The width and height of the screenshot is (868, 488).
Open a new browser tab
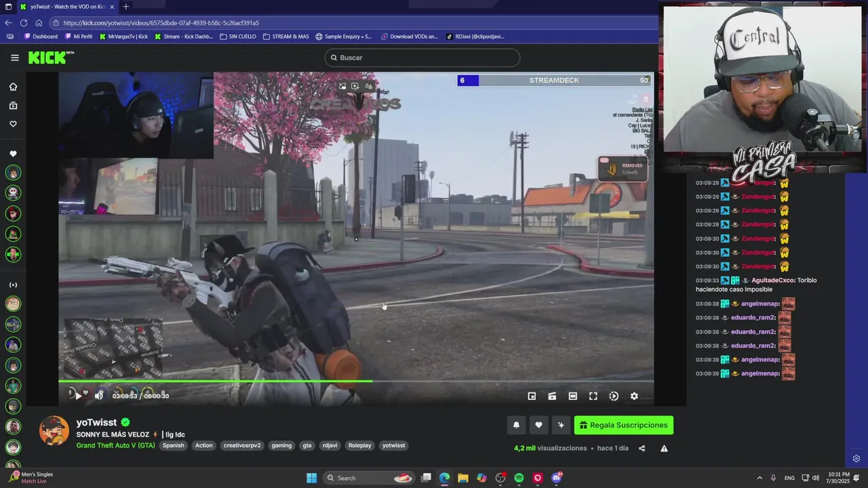click(x=125, y=7)
